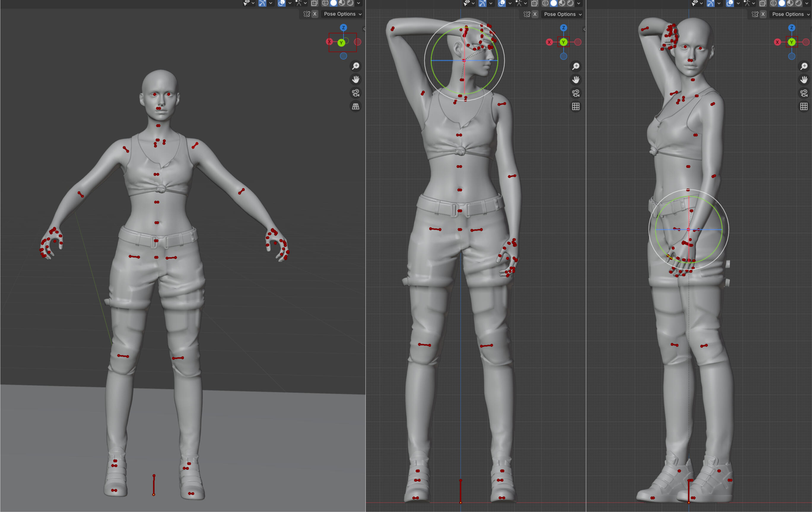Click the pan hand icon in the middle viewport
Image resolution: width=812 pixels, height=512 pixels.
tap(576, 80)
